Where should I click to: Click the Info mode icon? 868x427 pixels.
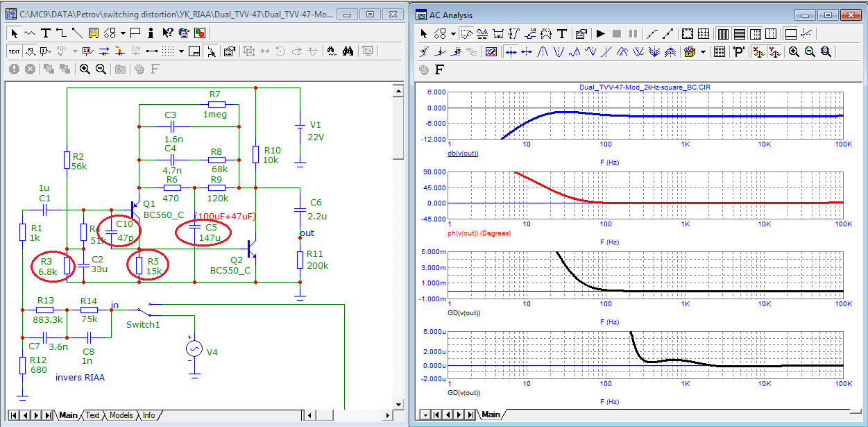[151, 33]
